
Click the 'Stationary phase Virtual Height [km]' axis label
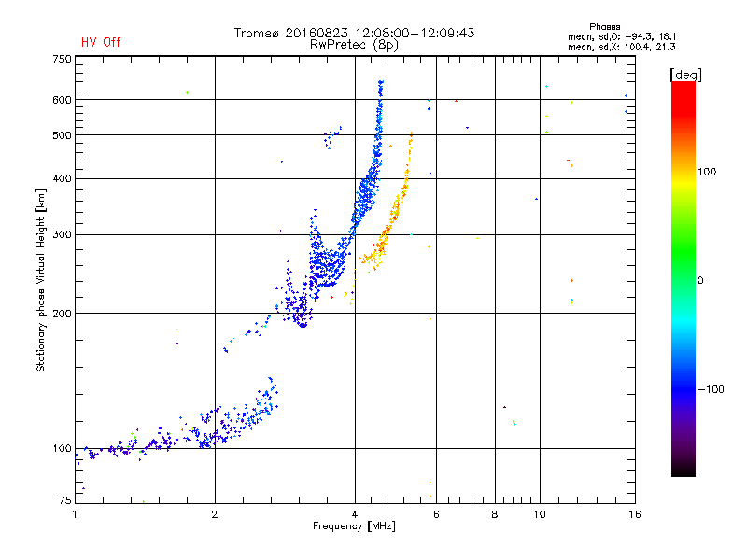(x=41, y=280)
